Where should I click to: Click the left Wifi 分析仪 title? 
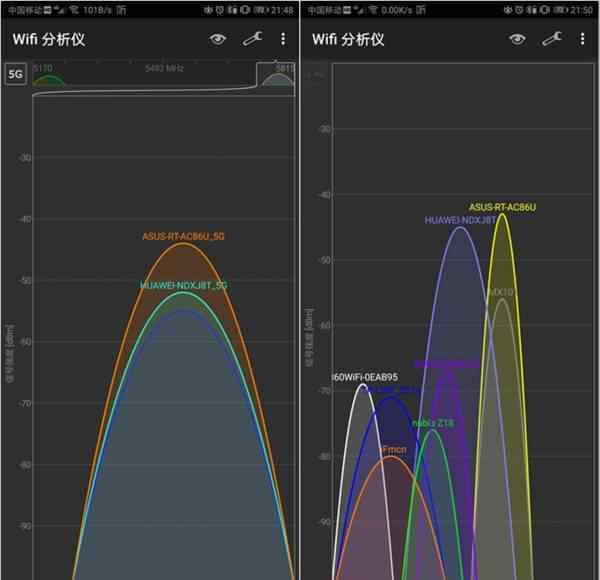[49, 39]
